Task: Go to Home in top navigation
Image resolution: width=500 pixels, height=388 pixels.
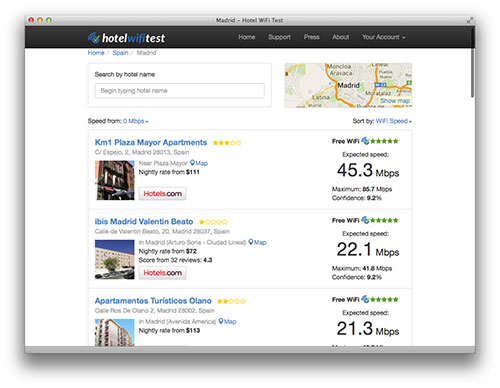Action: (247, 37)
